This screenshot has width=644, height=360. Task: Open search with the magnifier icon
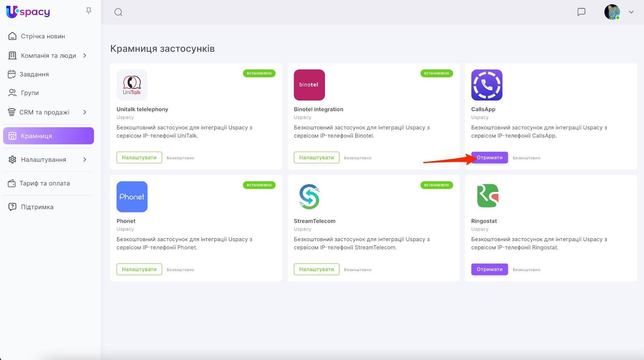pyautogui.click(x=118, y=12)
